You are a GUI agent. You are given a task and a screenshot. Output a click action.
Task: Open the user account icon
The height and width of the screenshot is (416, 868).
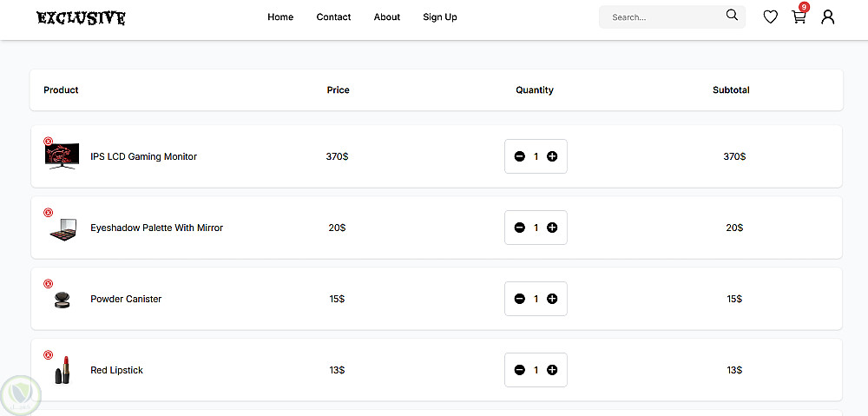tap(827, 17)
